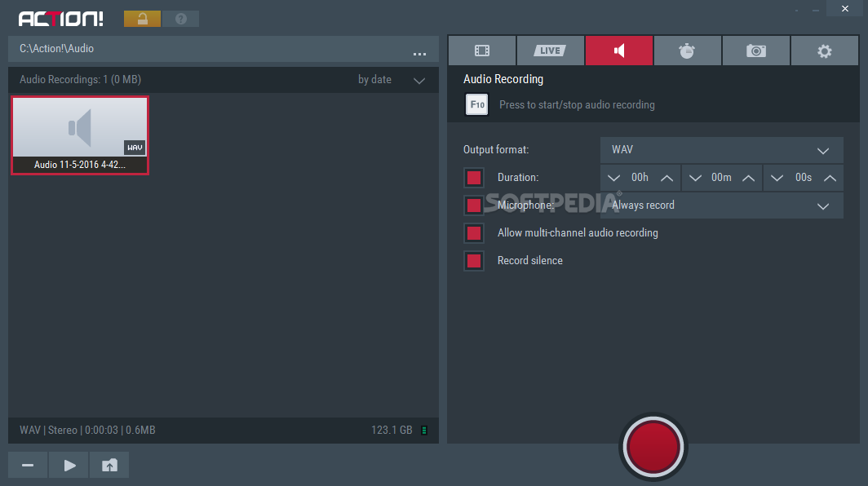Click the 00h hours value
Viewport: 868px width, 486px height.
[x=640, y=178]
